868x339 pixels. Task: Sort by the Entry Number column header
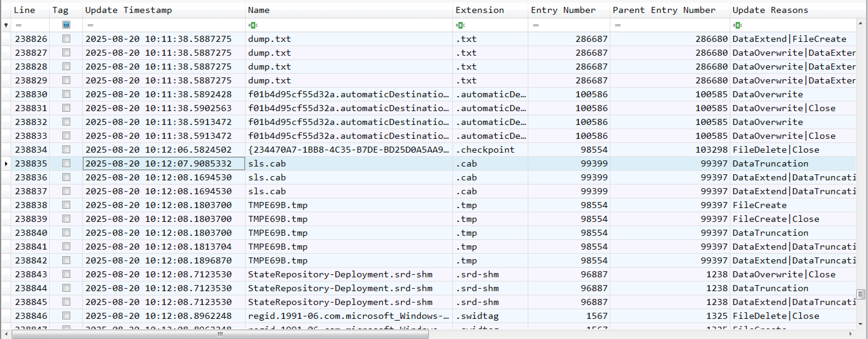[x=563, y=10]
